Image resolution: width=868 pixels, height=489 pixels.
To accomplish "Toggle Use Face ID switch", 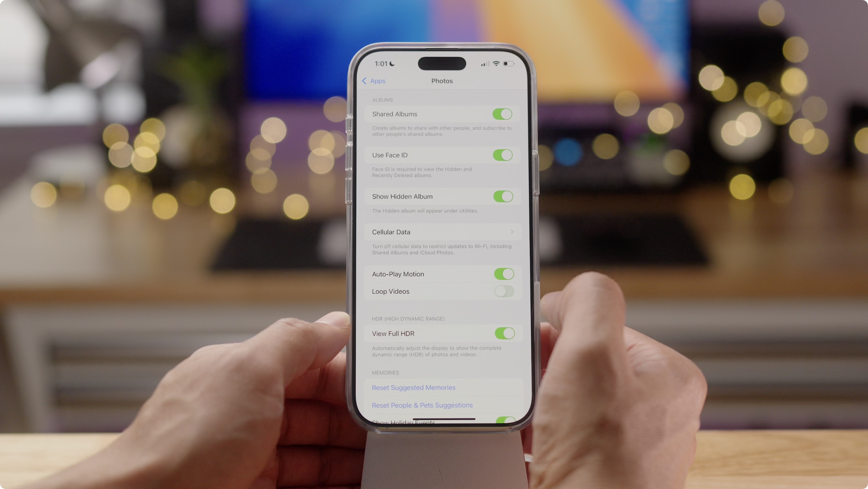I will coord(503,155).
